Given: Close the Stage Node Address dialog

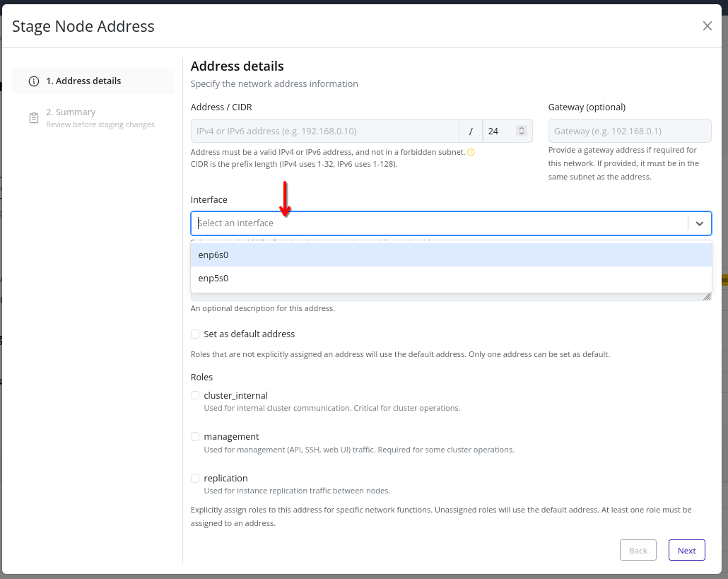Looking at the screenshot, I should [x=707, y=25].
